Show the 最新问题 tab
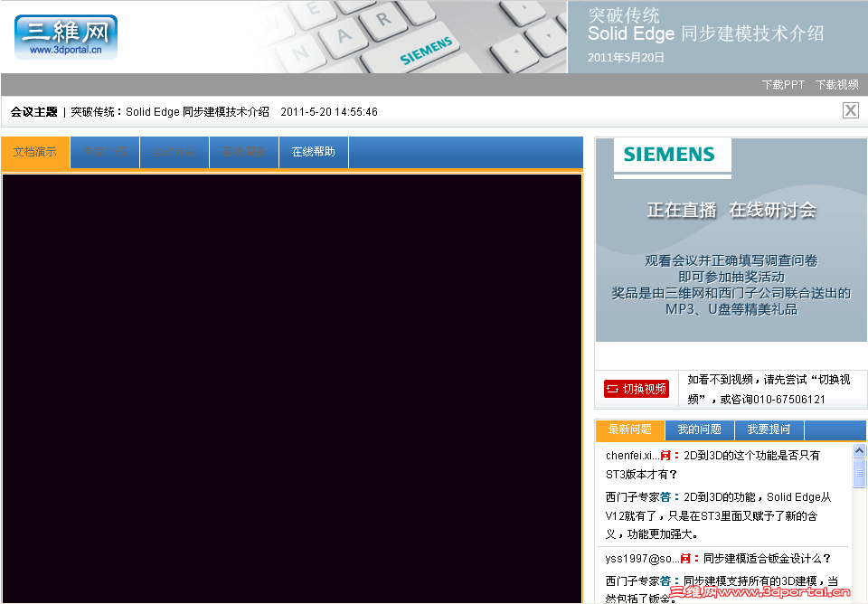Image resolution: width=868 pixels, height=604 pixels. coord(630,429)
